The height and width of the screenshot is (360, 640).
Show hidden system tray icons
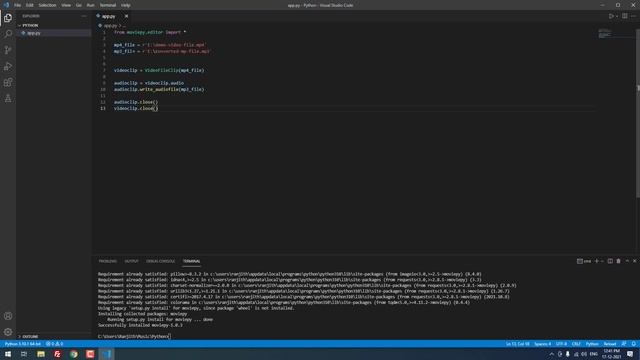click(x=552, y=354)
